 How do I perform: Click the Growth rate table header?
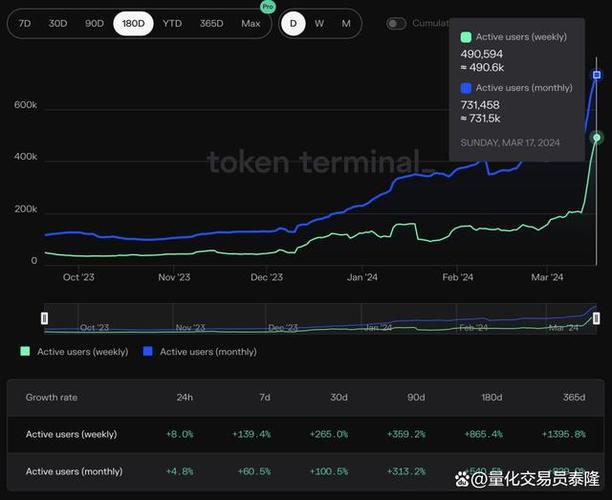(x=52, y=397)
